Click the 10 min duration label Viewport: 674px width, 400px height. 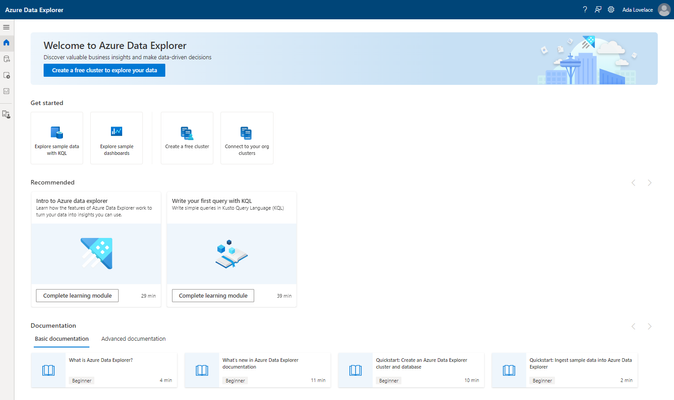coord(472,380)
